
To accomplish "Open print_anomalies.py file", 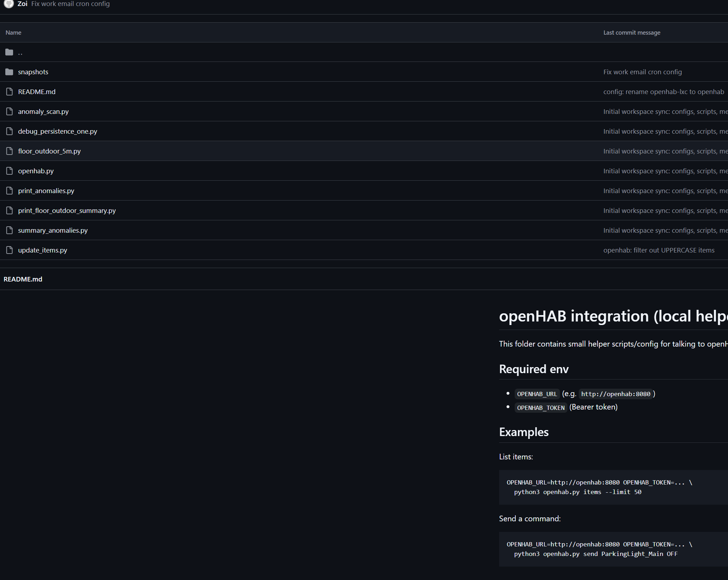I will 46,191.
